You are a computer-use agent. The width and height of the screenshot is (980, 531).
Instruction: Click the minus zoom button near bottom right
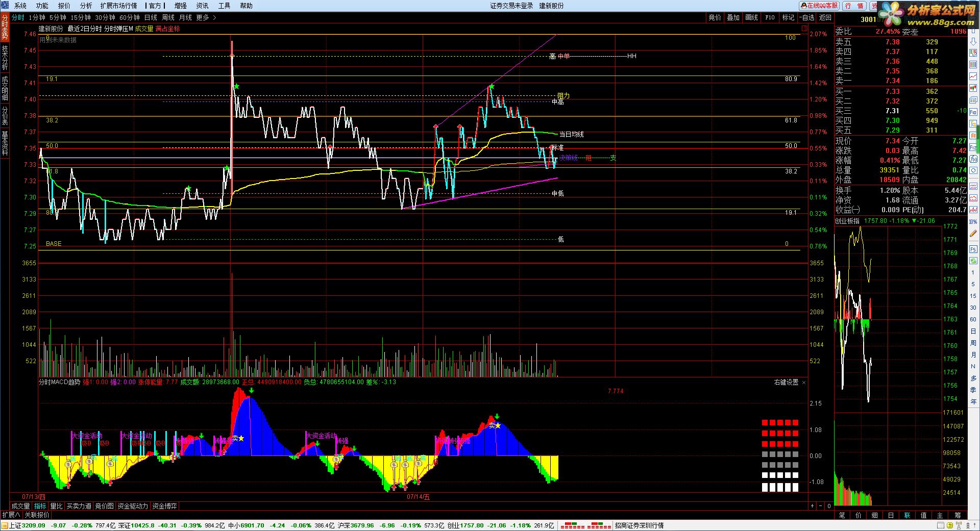820,506
